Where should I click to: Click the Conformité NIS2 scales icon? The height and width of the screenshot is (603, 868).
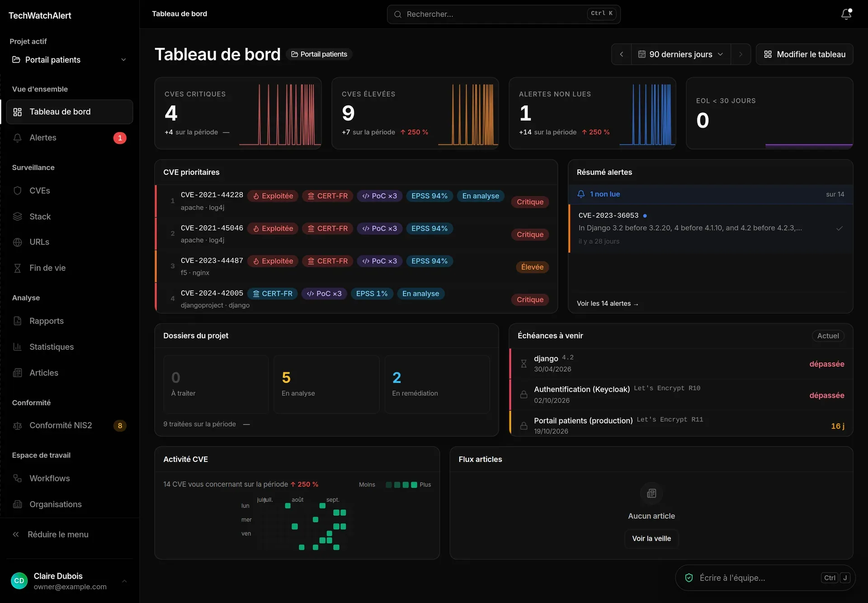pos(17,425)
